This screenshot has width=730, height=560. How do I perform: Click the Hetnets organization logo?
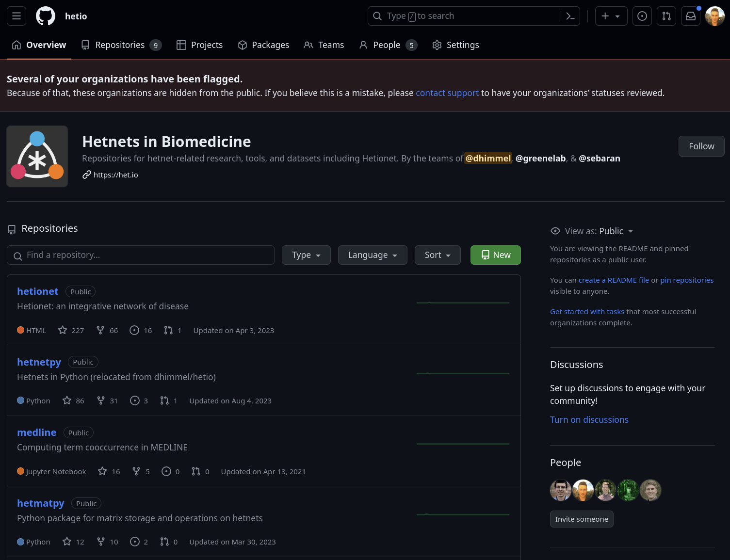(37, 156)
